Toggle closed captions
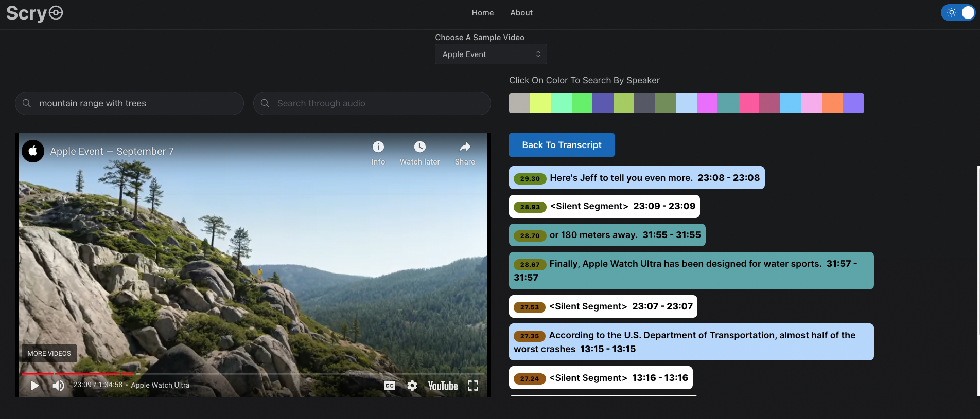Screen dimensions: 980x419 pyautogui.click(x=390, y=386)
